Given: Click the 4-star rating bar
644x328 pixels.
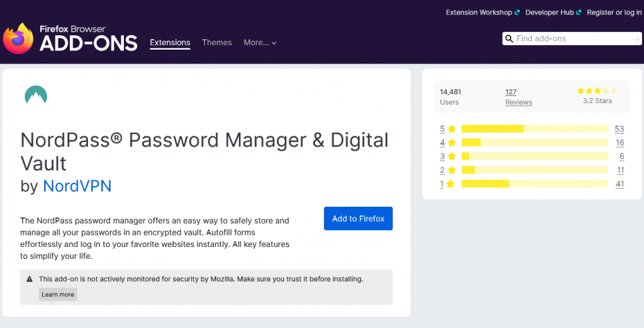Looking at the screenshot, I should click(535, 143).
